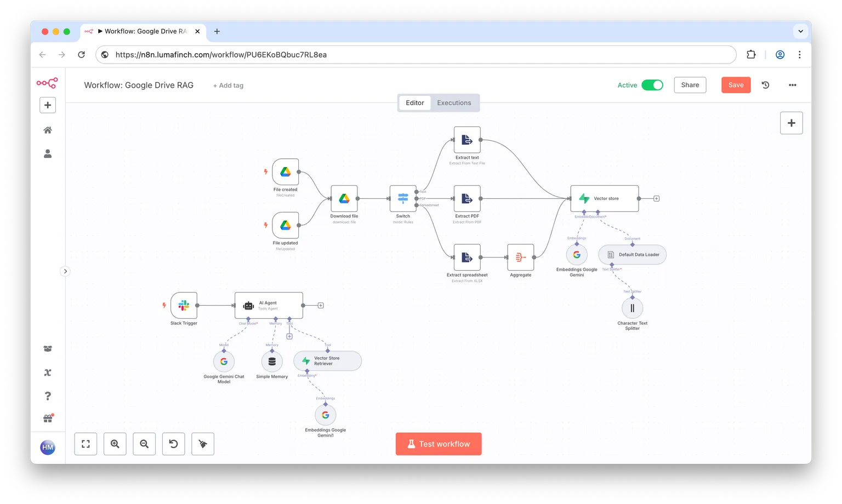Reload the browser page
Screen dimensions: 842x504
(81, 55)
